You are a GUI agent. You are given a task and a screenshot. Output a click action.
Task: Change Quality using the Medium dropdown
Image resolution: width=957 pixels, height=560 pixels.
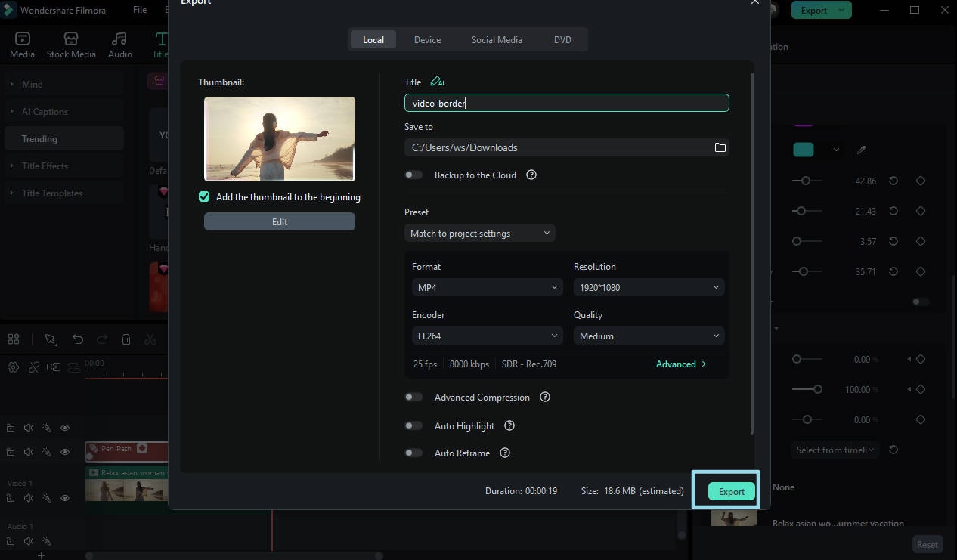pos(649,336)
